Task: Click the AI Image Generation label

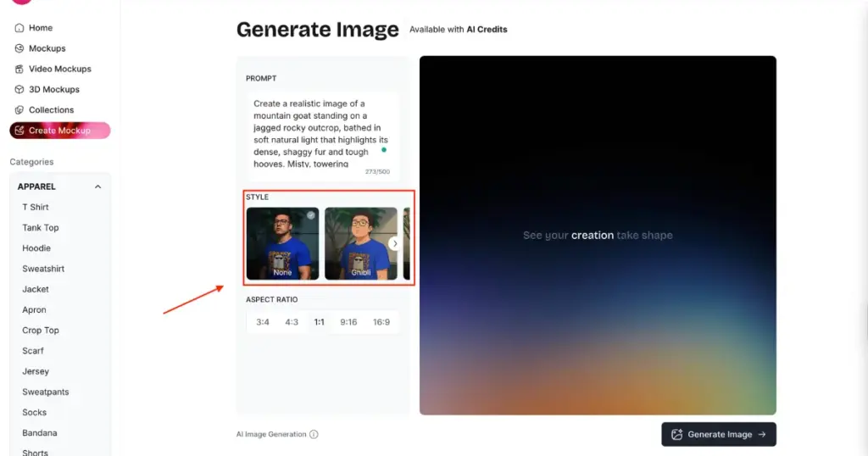Action: point(271,435)
